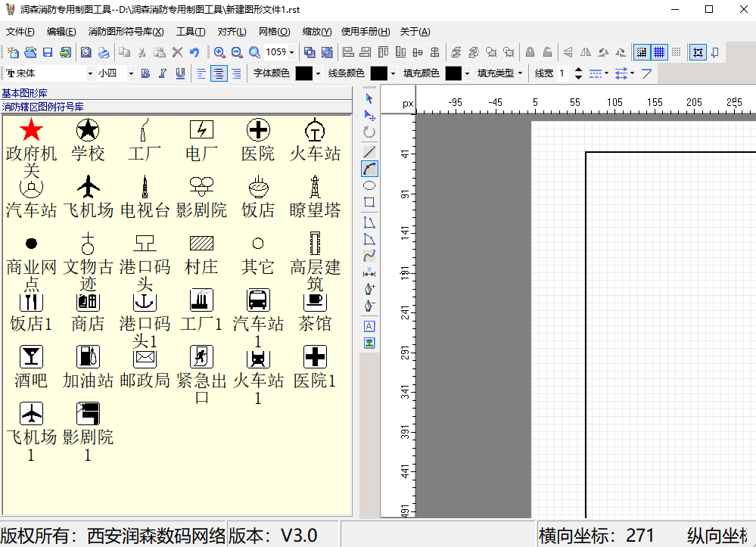Open the 文件(F) menu
This screenshot has width=756, height=547.
[20, 32]
